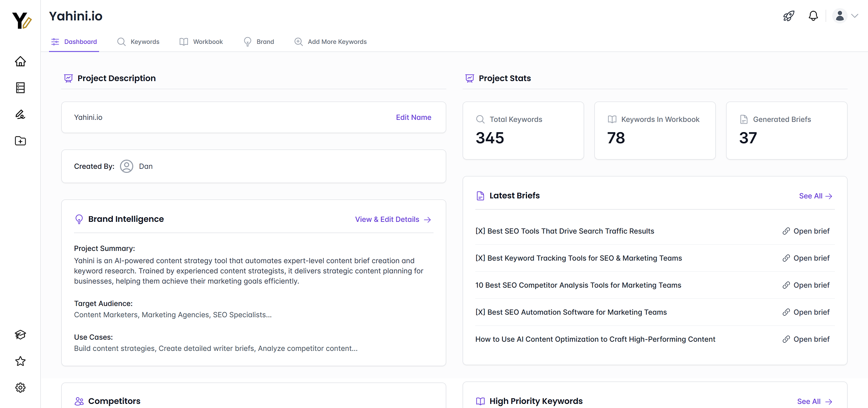
Task: Click link icon beside AI Content Optimization brief
Action: (786, 339)
